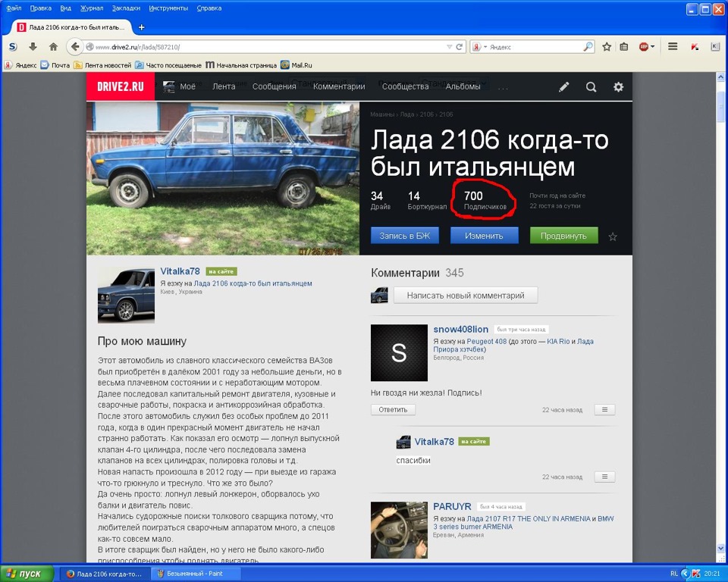Click the favorite star next to Продвинуть
This screenshot has width=728, height=582.
[613, 236]
